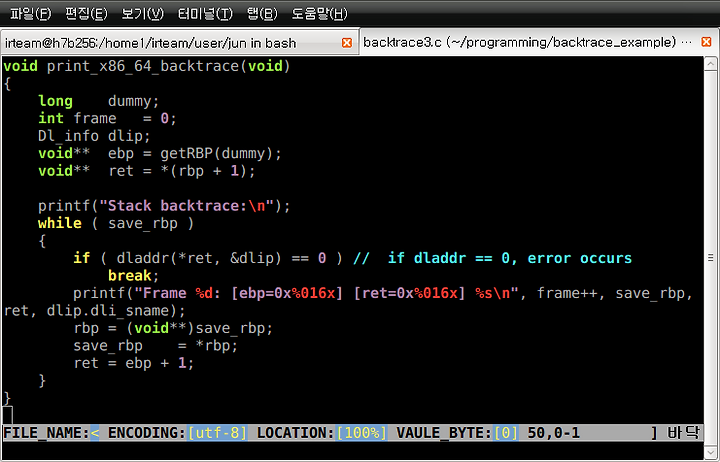Viewport: 720px width, 462px height.
Task: Click the ENCODING [utf-8] status entry
Action: coord(178,433)
